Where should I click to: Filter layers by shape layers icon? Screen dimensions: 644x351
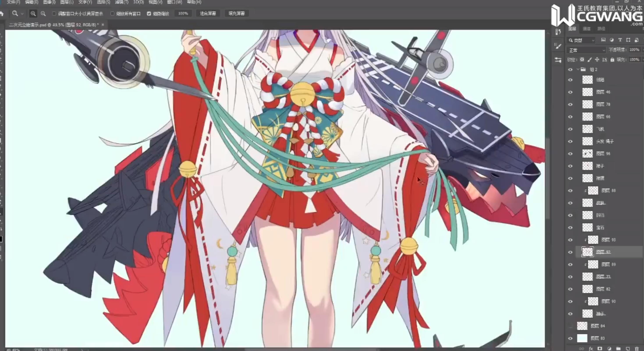pyautogui.click(x=628, y=40)
